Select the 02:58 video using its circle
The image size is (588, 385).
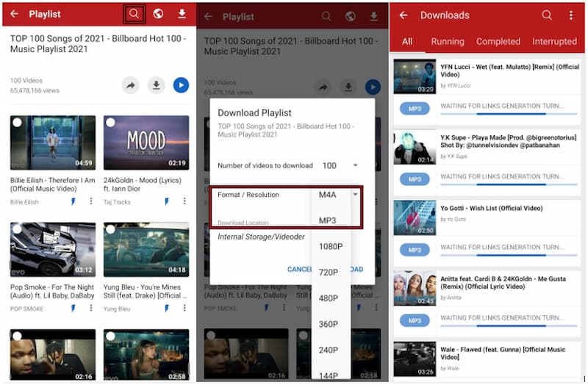110,337
